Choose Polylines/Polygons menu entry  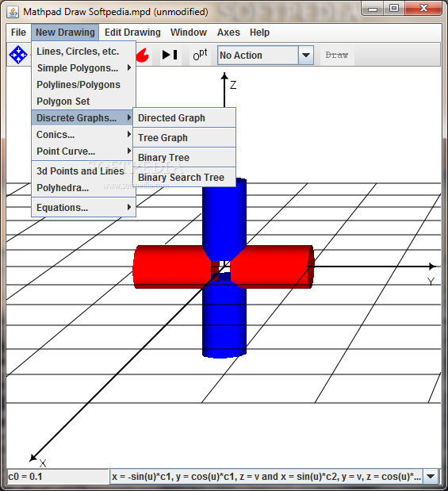tap(83, 85)
